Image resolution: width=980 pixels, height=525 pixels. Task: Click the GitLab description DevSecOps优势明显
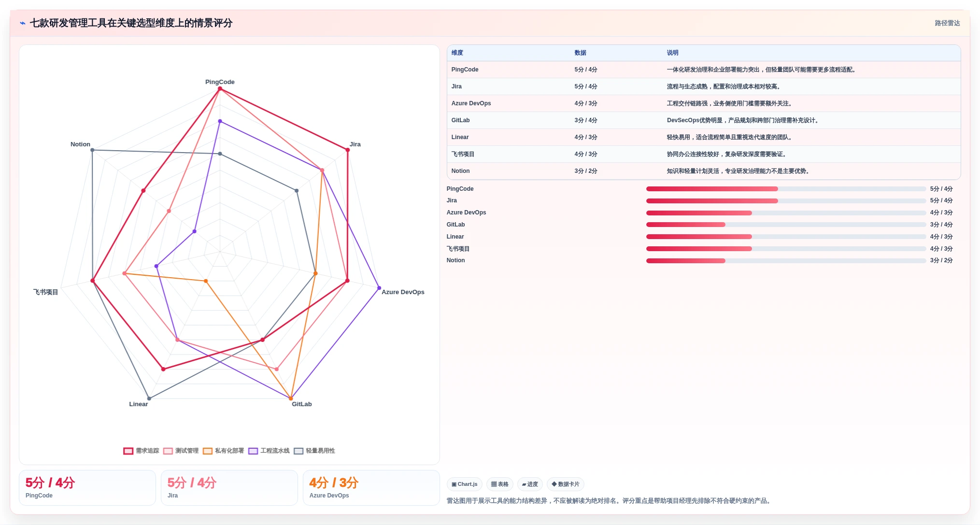point(742,120)
